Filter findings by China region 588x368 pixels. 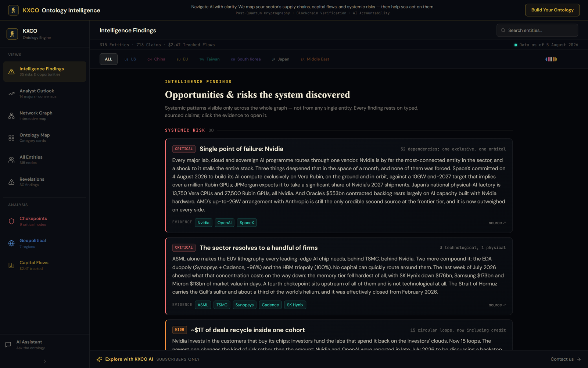point(156,59)
